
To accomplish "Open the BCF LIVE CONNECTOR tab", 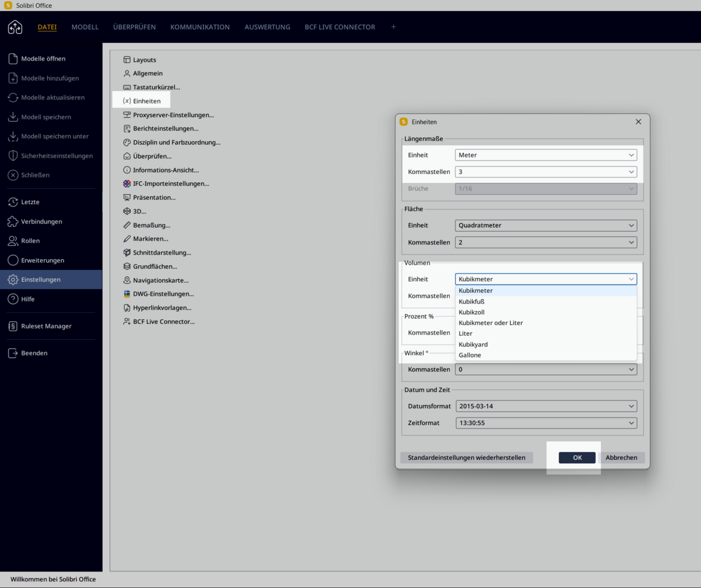I will pos(340,27).
